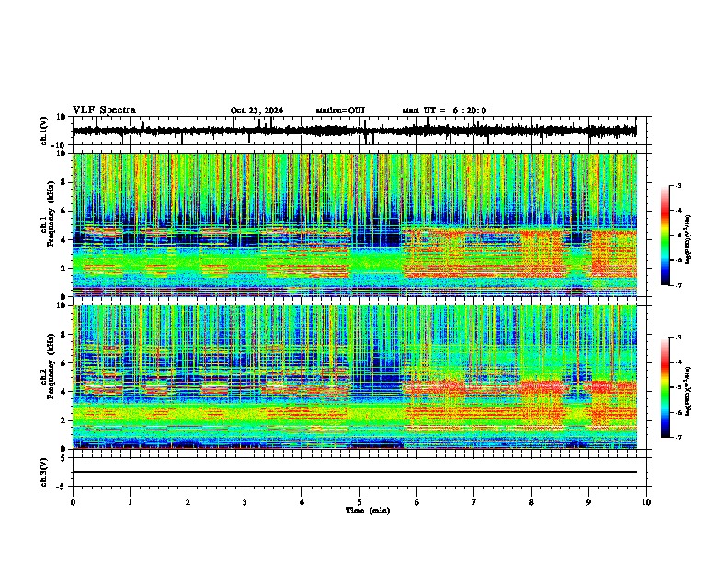Click the 8 minute tick label on the time axis
Image resolution: width=728 pixels, height=563 pixels.
coord(531,502)
